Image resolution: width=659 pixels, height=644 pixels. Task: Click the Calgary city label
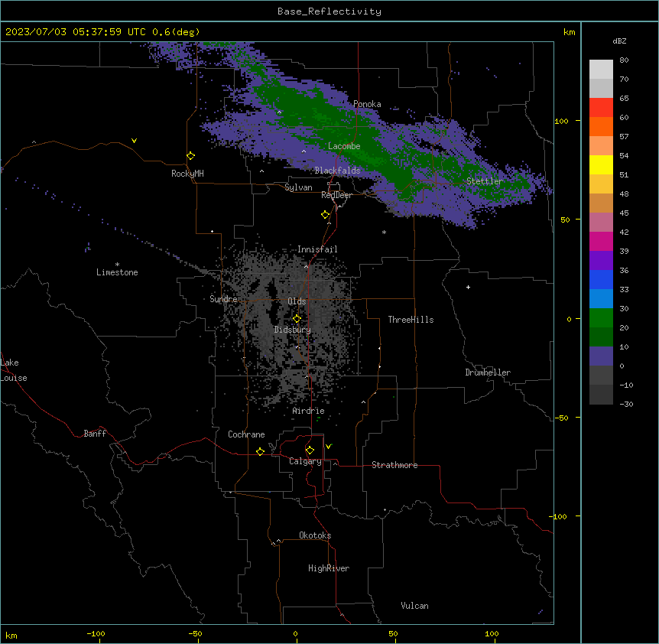[x=305, y=461]
